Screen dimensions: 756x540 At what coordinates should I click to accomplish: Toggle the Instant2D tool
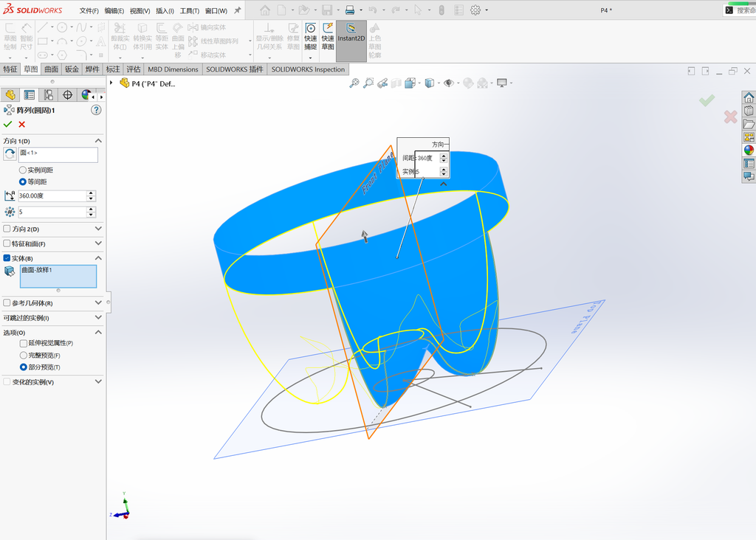tap(351, 41)
